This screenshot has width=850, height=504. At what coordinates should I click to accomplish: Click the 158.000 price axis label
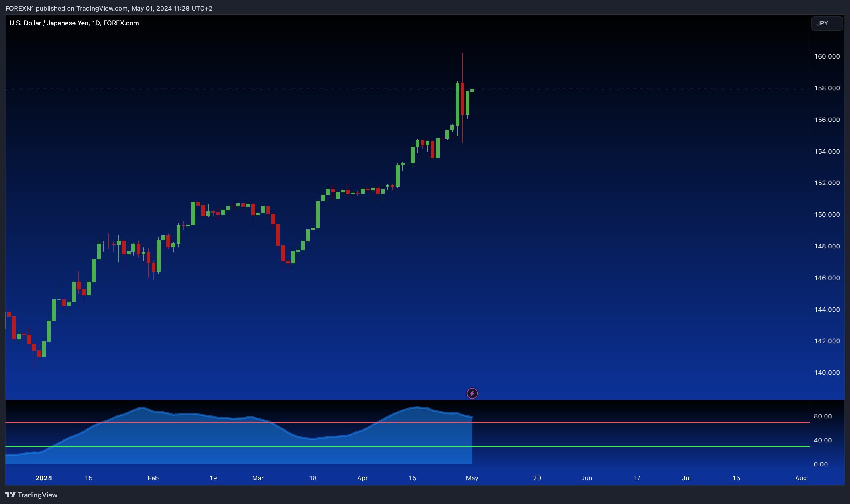[x=827, y=88]
